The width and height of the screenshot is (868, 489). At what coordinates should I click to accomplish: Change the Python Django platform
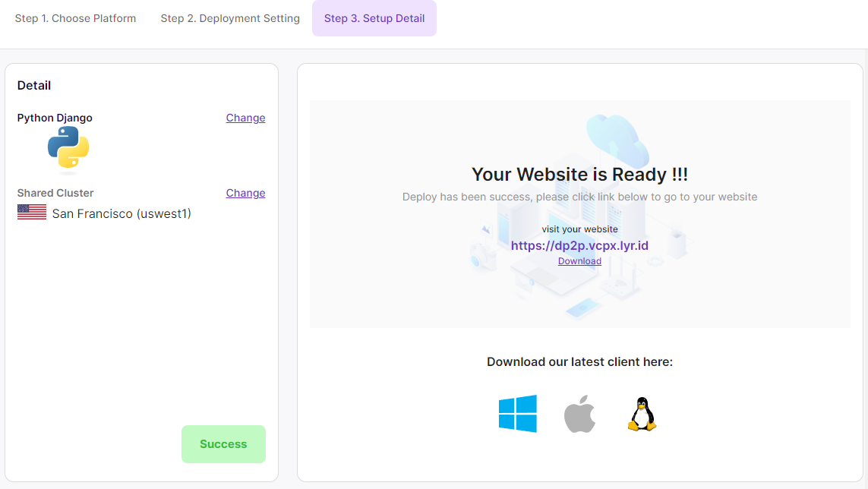245,118
